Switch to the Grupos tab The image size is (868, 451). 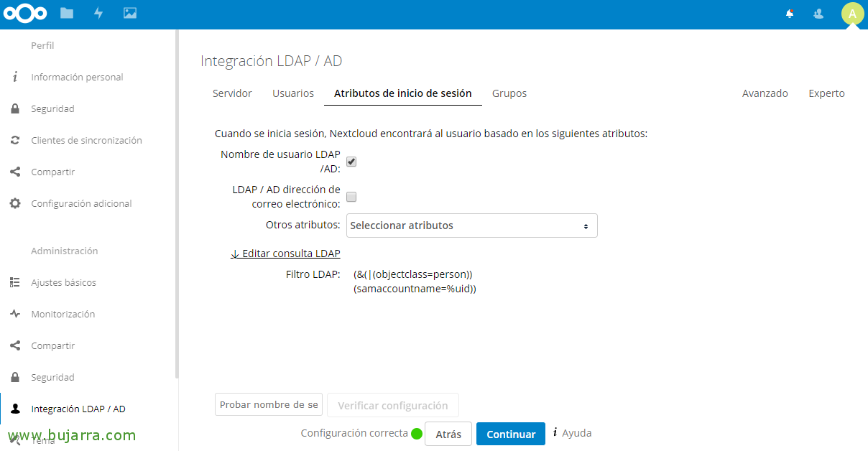click(509, 93)
